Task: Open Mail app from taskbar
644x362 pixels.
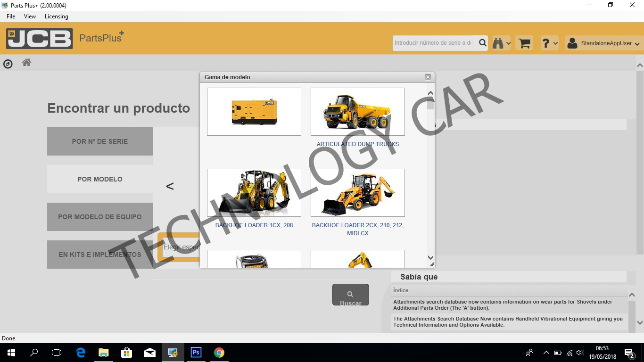Action: click(x=150, y=353)
